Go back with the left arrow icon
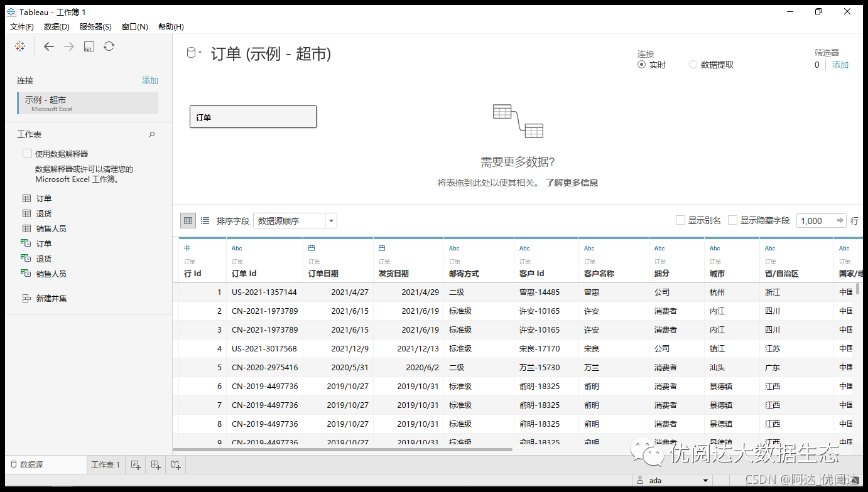The height and width of the screenshot is (492, 868). tap(48, 46)
